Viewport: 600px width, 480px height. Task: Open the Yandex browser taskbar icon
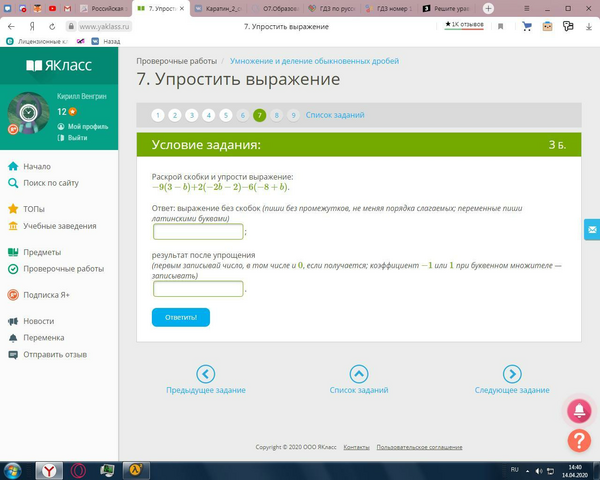(x=49, y=470)
